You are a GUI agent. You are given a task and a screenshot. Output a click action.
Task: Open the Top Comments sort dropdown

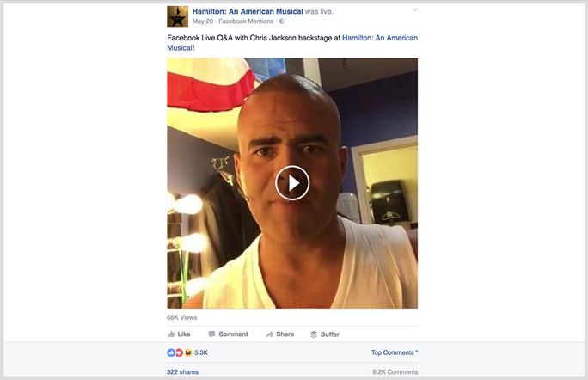[395, 352]
